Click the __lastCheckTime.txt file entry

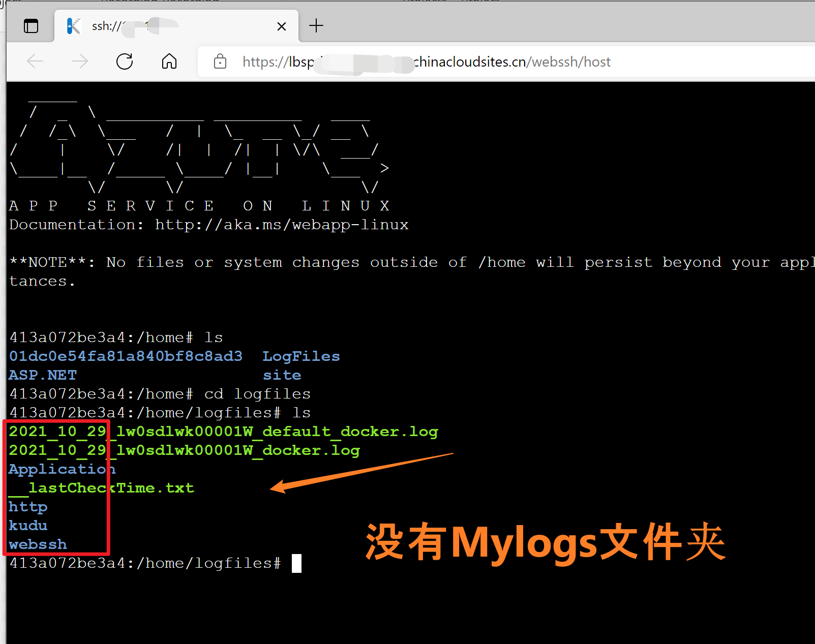102,488
